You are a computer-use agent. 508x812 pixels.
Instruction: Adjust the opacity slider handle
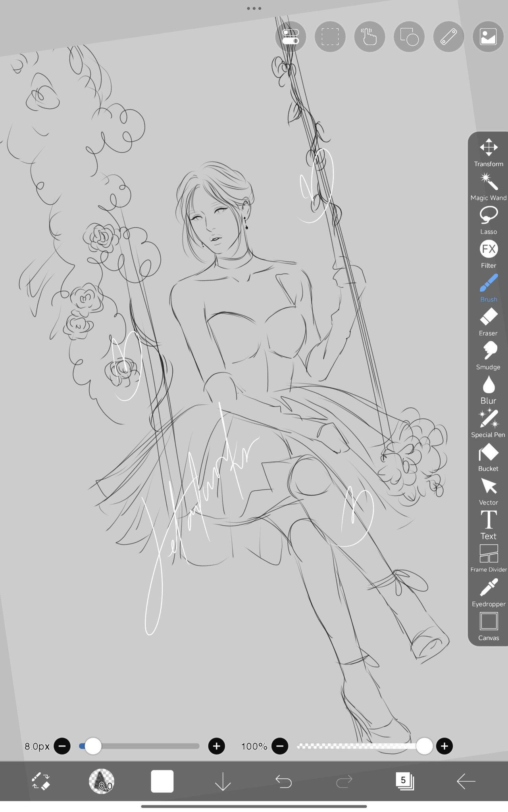[424, 746]
